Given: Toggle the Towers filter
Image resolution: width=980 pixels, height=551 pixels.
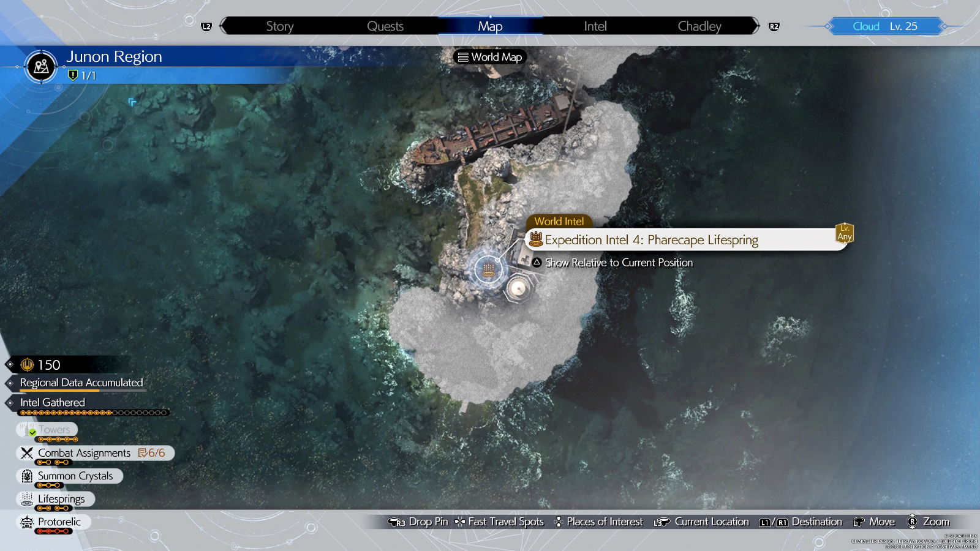Looking at the screenshot, I should click(x=47, y=430).
